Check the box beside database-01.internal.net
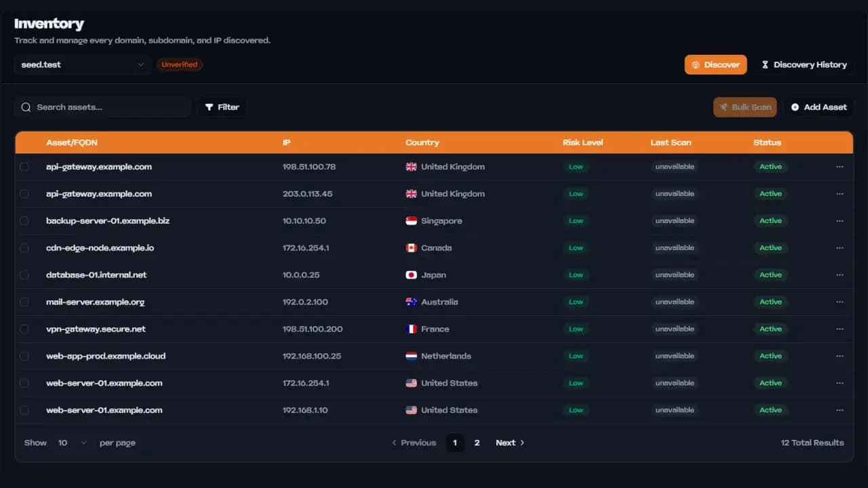868x488 pixels. point(24,275)
